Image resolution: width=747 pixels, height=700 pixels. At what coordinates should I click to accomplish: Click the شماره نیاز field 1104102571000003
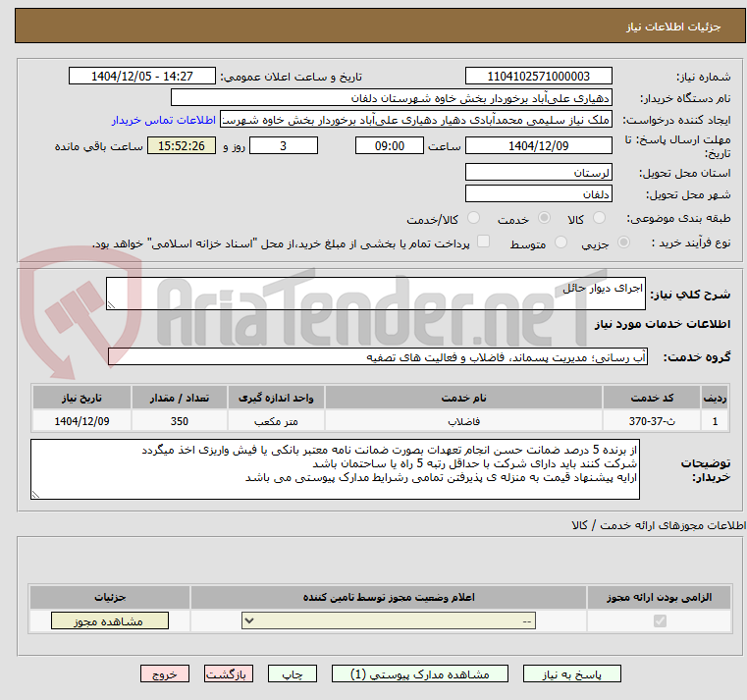point(538,77)
